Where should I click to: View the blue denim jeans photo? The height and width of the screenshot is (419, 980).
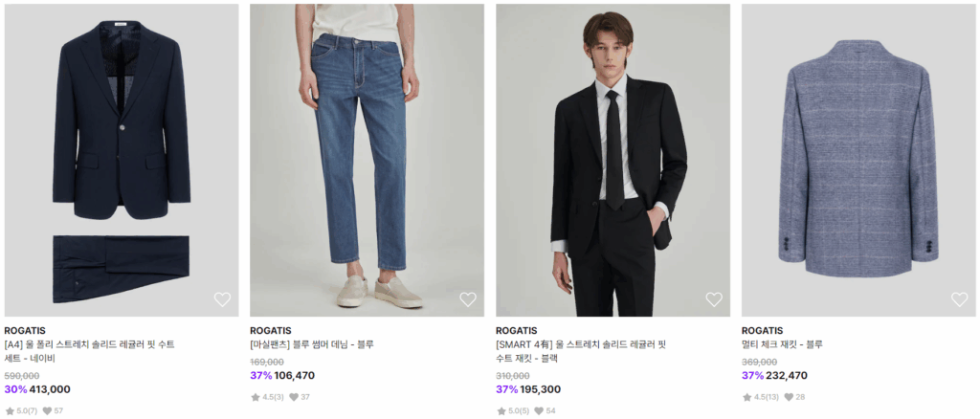367,160
